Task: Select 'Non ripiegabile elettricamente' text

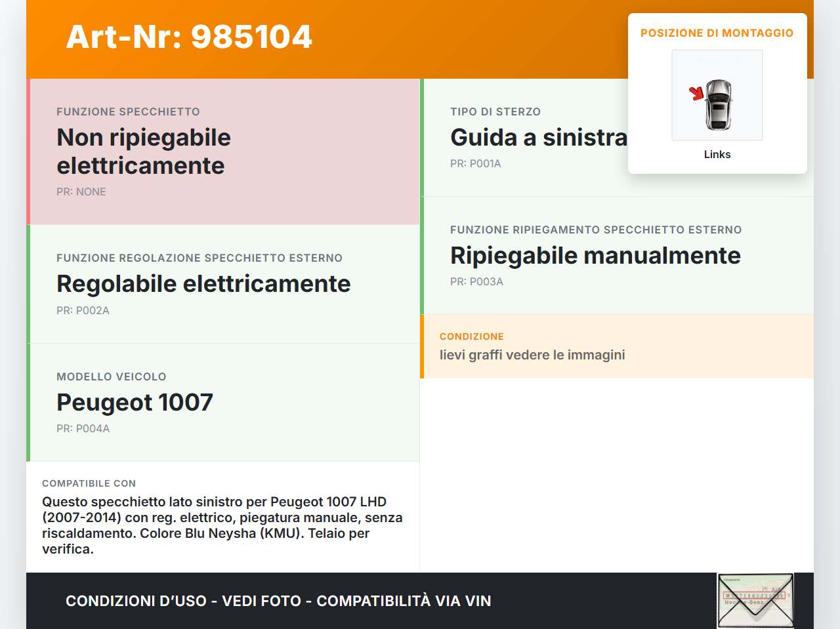Action: 144,152
